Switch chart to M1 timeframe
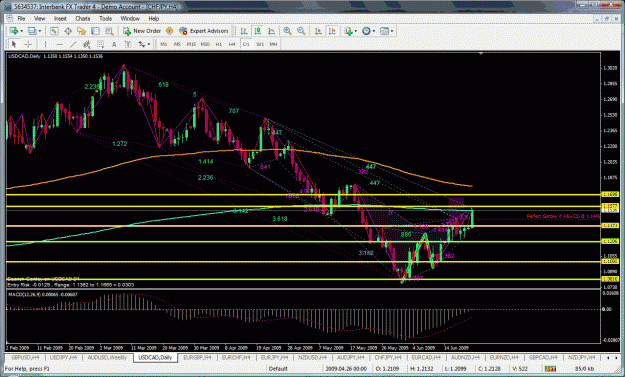 coord(163,44)
